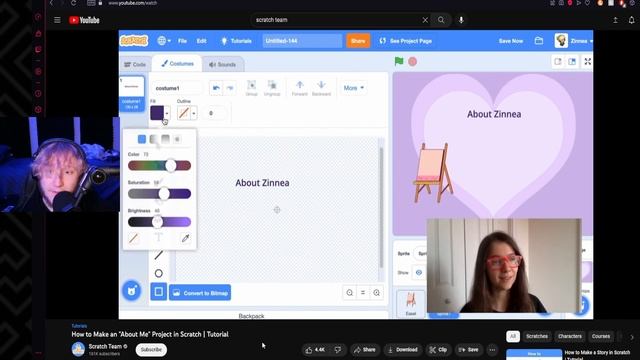640x360 pixels.
Task: Click the purple Fill color swatch
Action: [157, 113]
